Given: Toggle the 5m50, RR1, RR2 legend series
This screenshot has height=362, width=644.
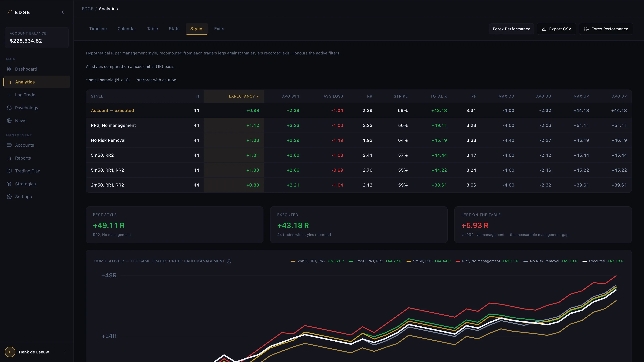Looking at the screenshot, I should pos(375,261).
